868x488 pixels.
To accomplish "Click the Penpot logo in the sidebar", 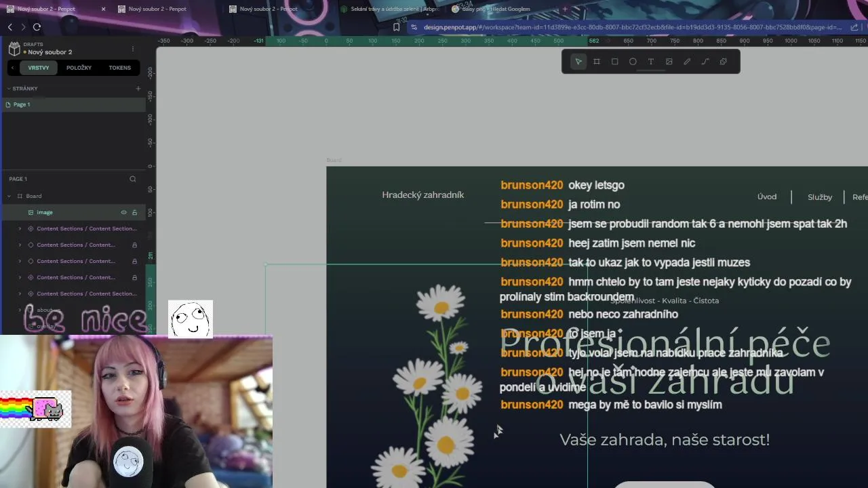I will point(14,49).
